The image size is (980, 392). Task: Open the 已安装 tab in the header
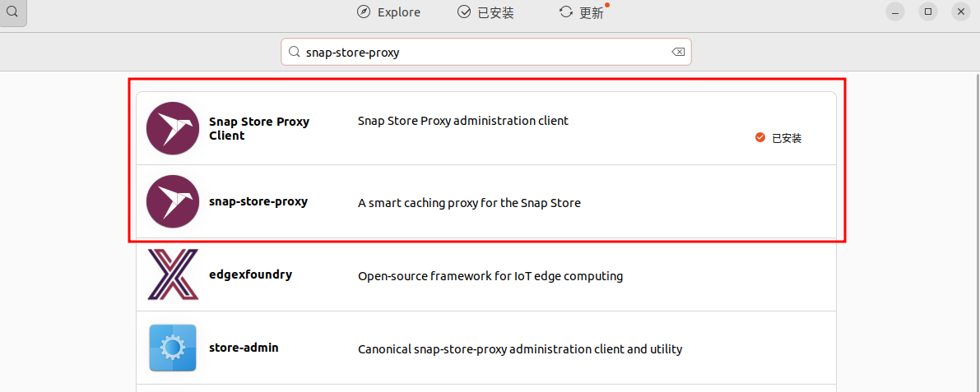[486, 12]
